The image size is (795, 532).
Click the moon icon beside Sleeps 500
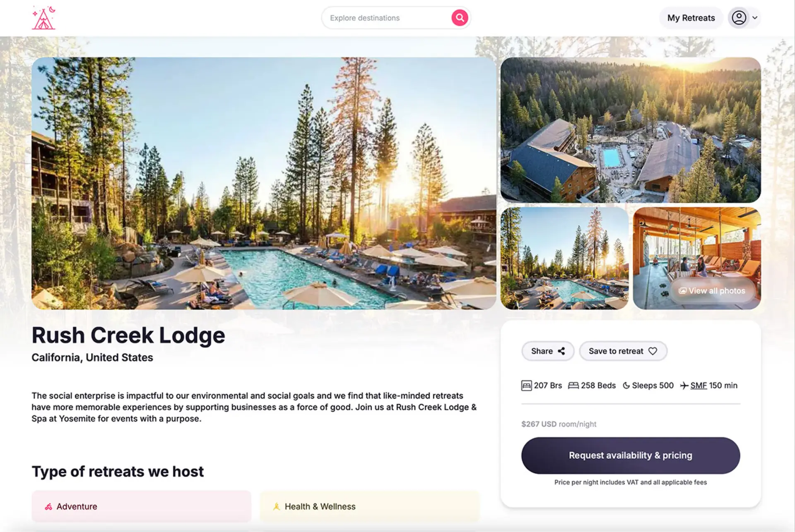626,386
